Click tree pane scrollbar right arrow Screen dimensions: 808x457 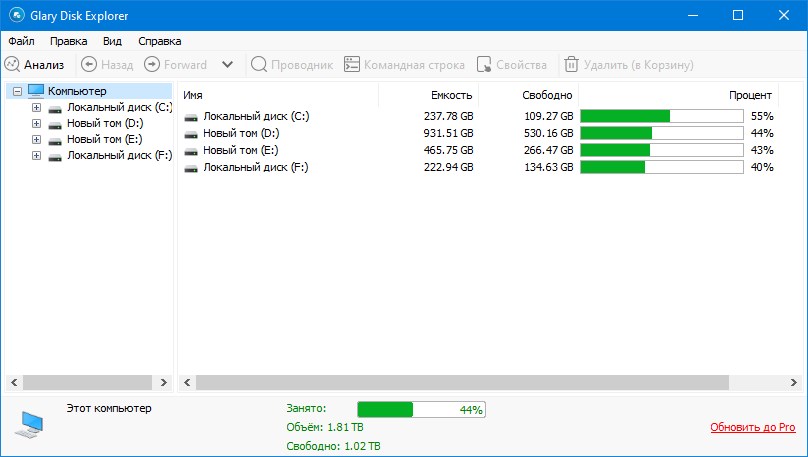[164, 382]
